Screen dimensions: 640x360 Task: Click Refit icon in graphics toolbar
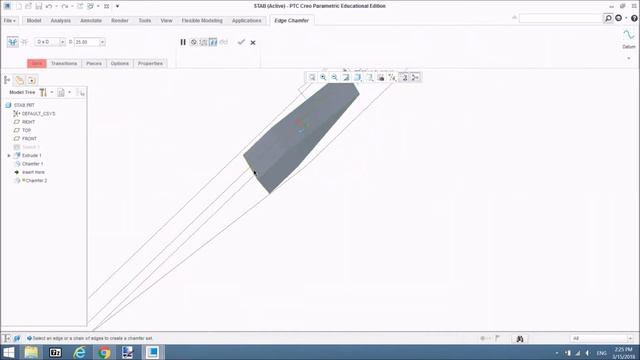[x=312, y=77]
